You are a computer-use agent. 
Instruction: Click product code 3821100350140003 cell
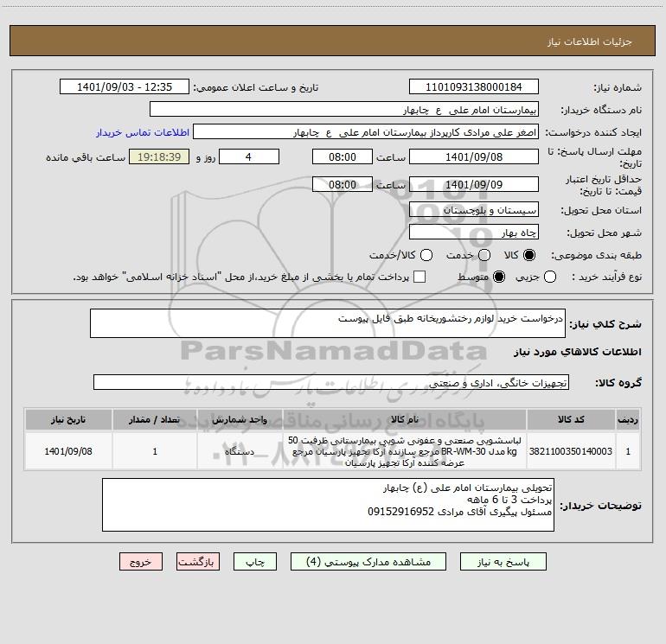pos(571,451)
